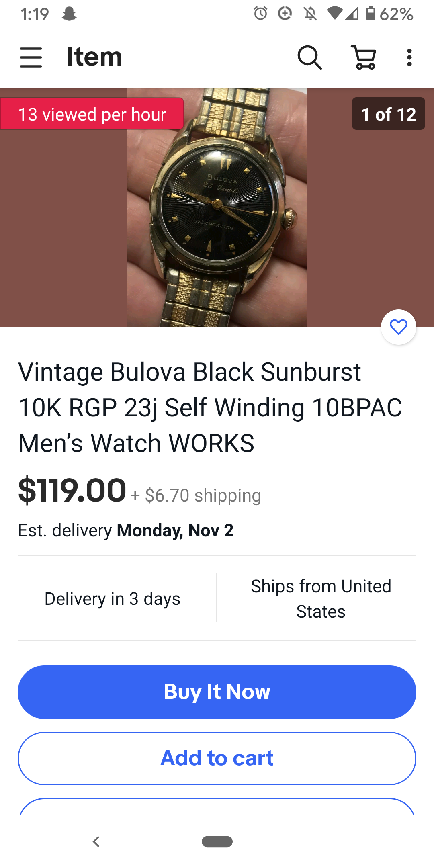434x868 pixels.
Task: Tap the alarm clock status icon
Action: [260, 14]
